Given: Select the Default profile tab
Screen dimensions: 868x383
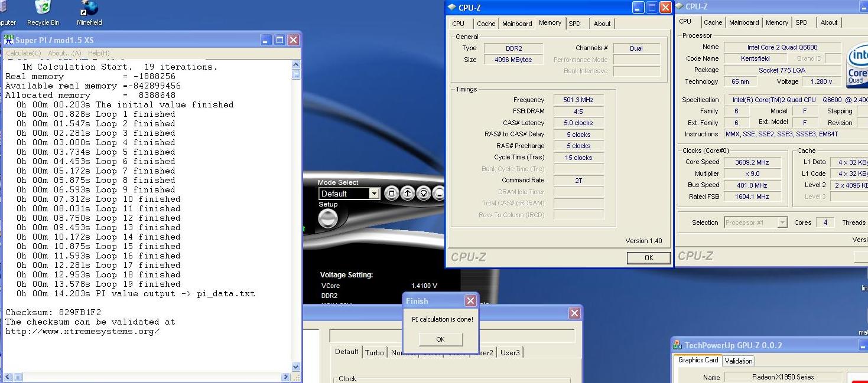Looking at the screenshot, I should [347, 352].
